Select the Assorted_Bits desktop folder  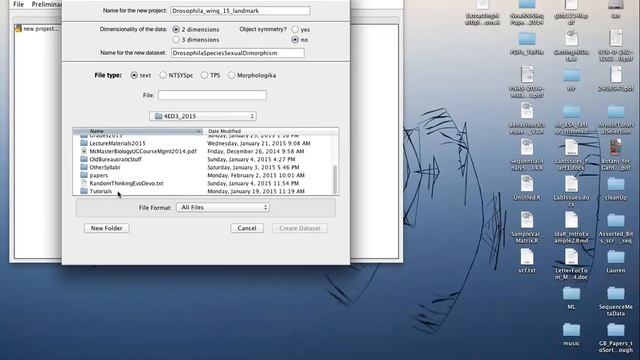click(x=616, y=221)
